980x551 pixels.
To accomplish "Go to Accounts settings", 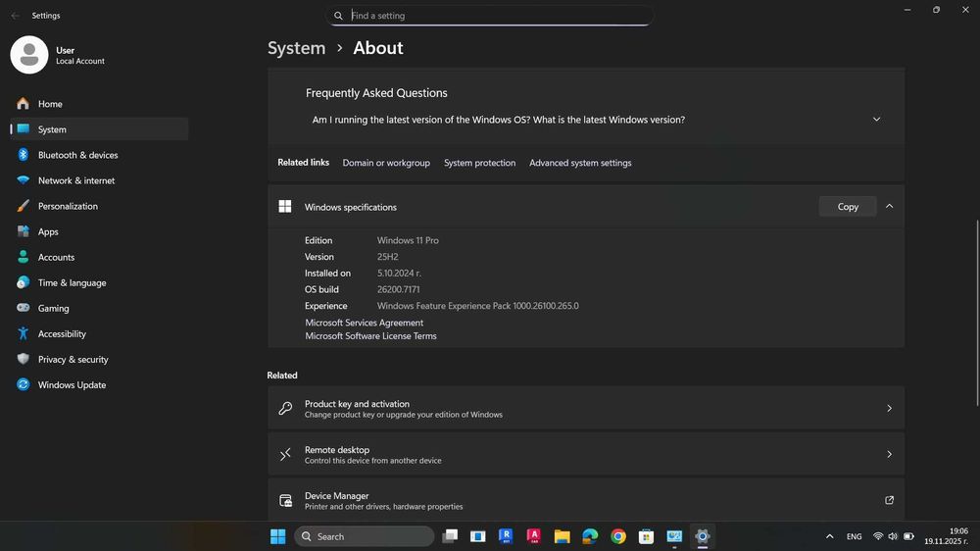I will pos(99,257).
